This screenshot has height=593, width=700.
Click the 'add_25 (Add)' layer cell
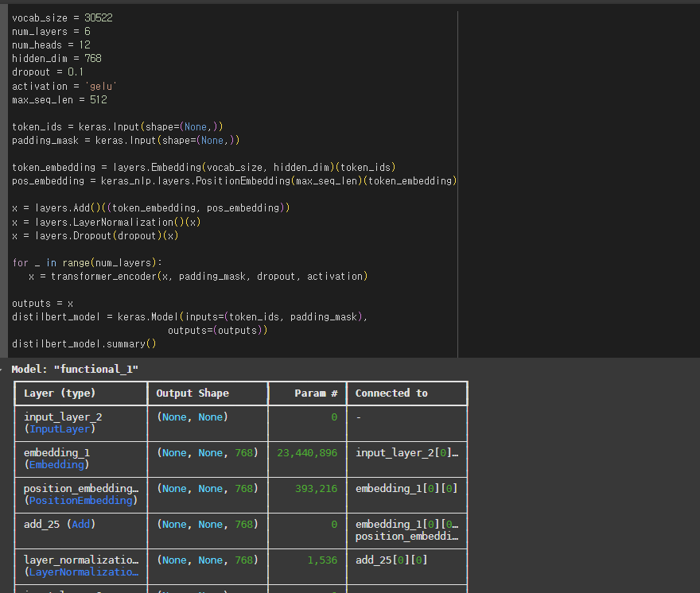[x=60, y=524]
